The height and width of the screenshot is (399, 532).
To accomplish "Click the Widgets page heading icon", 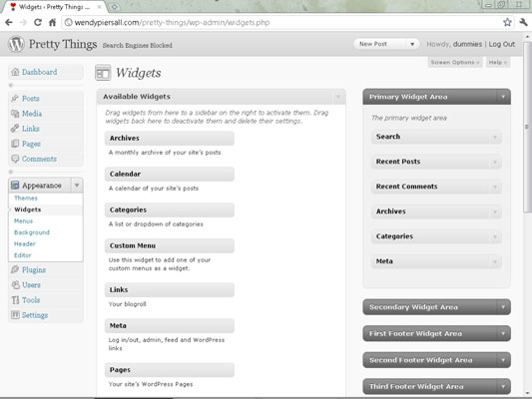I will (x=103, y=73).
